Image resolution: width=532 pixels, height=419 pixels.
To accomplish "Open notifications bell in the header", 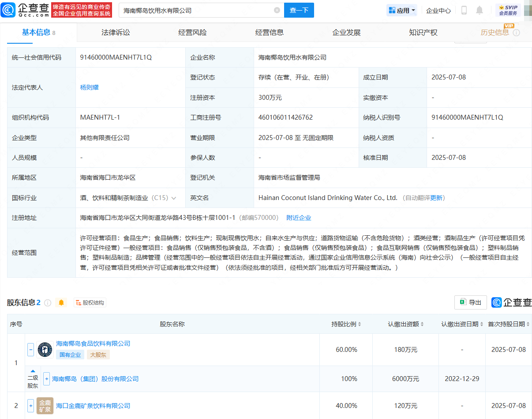I will pos(480,10).
